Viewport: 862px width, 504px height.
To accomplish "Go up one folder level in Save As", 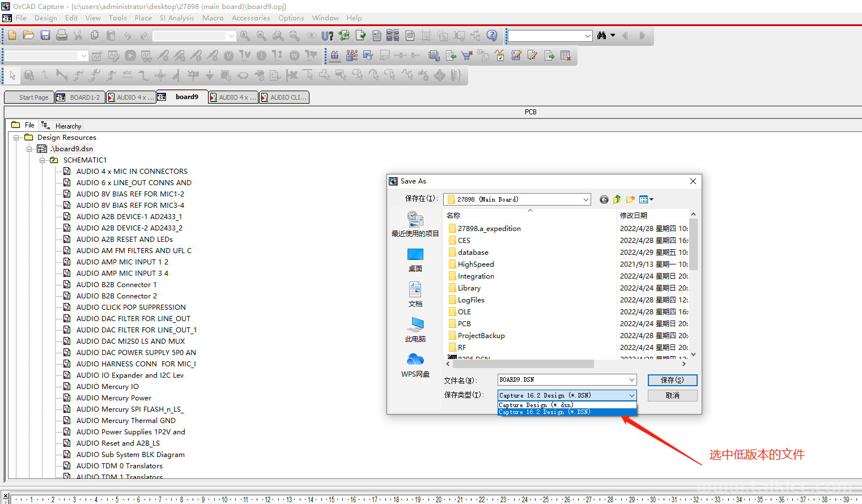I will tap(617, 199).
